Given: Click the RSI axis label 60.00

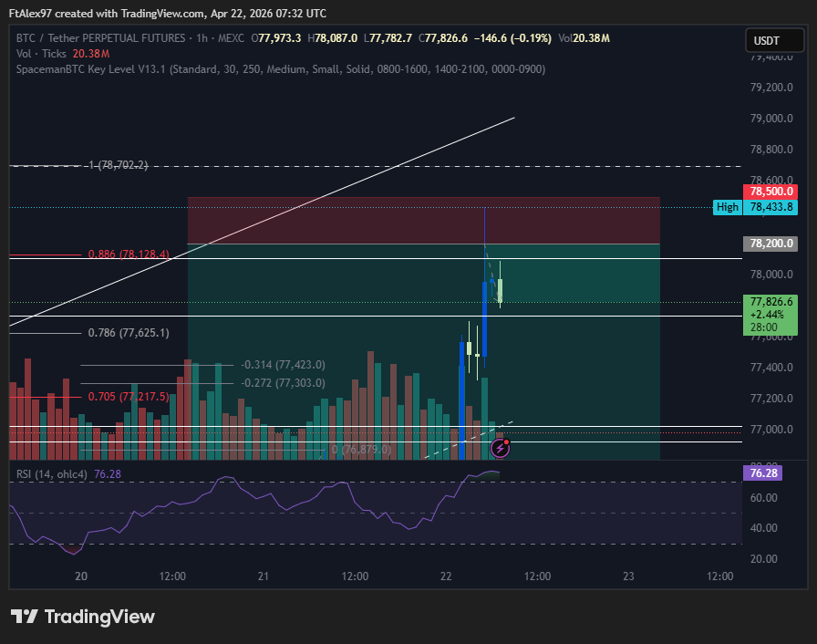Looking at the screenshot, I should [x=764, y=497].
